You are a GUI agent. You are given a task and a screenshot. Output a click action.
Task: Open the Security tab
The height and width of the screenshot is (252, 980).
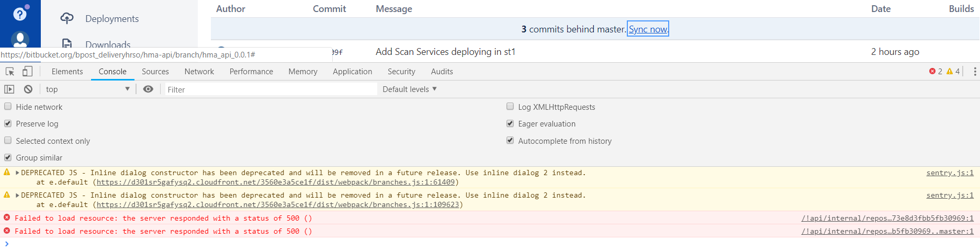tap(401, 72)
